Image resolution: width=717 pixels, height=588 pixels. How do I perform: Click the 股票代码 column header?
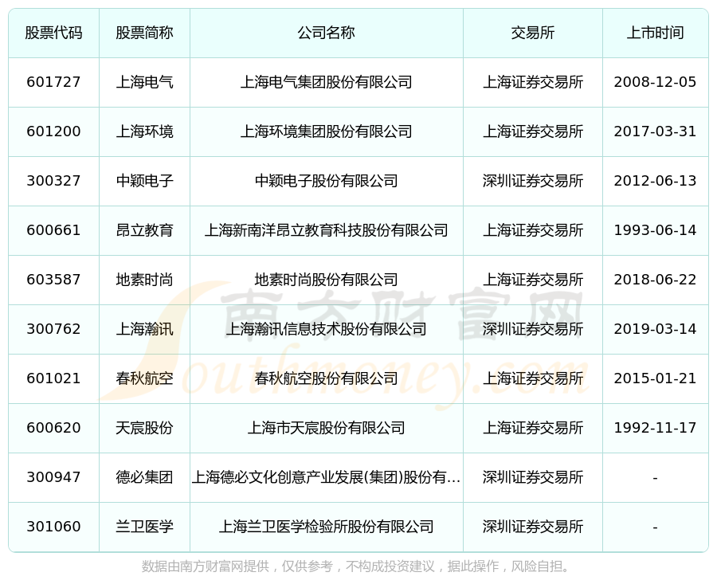tap(53, 33)
